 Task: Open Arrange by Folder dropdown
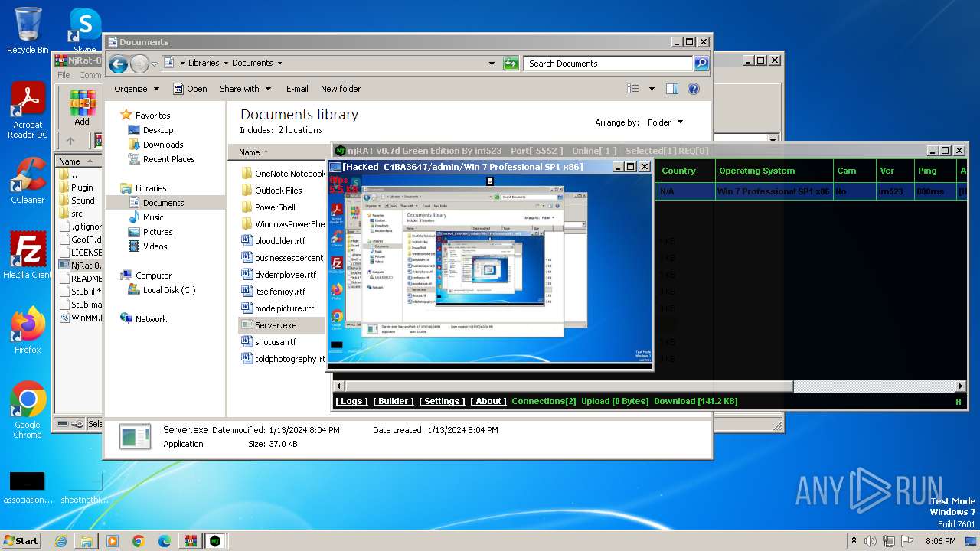tap(665, 122)
